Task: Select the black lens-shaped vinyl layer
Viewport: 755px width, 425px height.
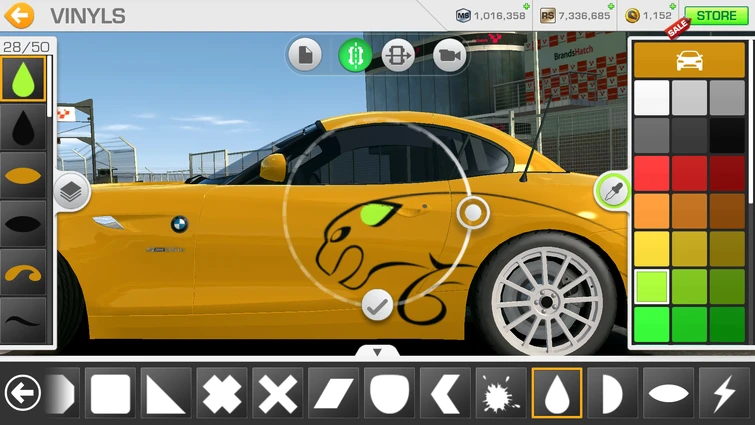Action: (23, 224)
